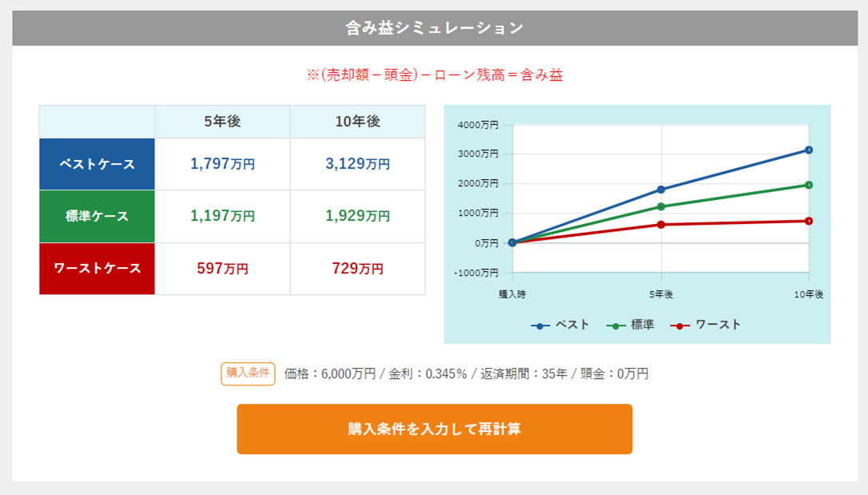Click the 含み益シミュレーション gray header bar

click(x=435, y=28)
